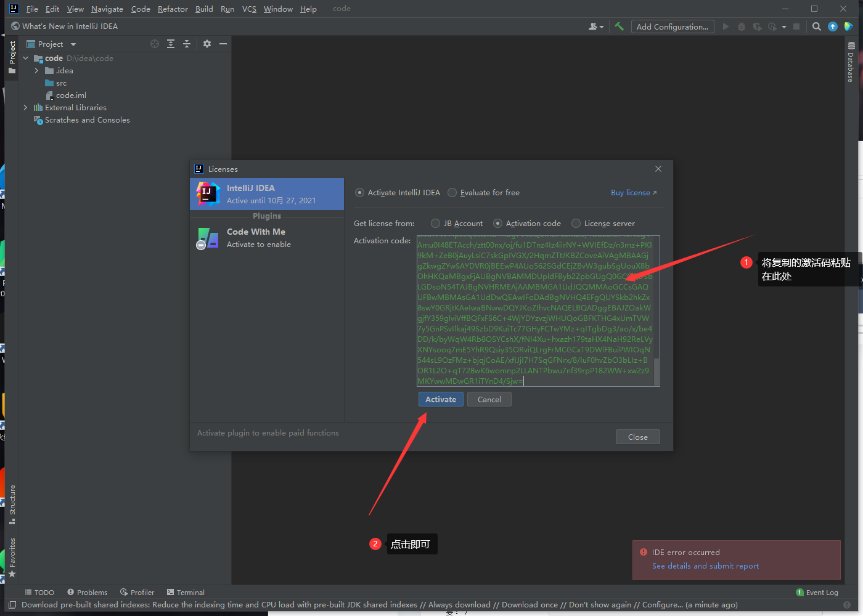Click the Run play icon in toolbar

[726, 26]
